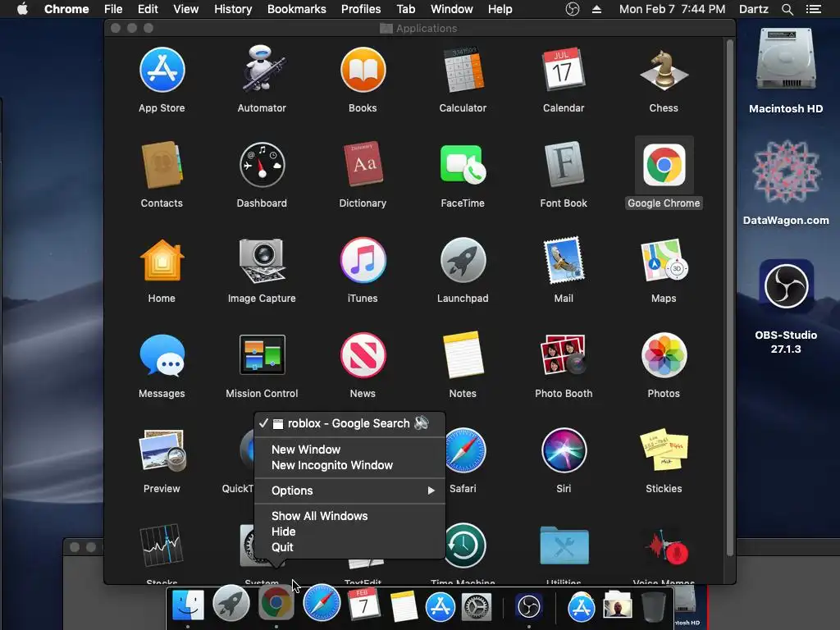The width and height of the screenshot is (840, 630).
Task: Open Notification Center list icon
Action: pos(814,9)
